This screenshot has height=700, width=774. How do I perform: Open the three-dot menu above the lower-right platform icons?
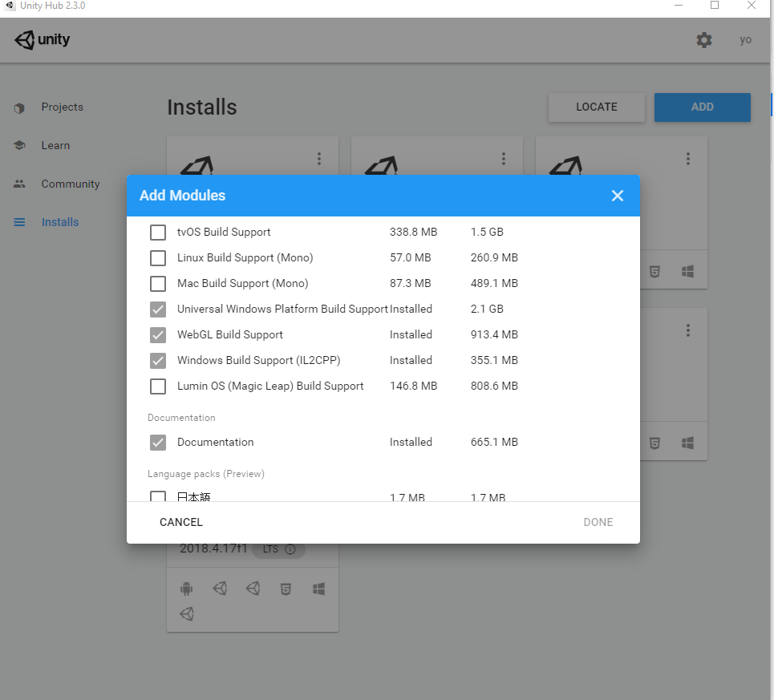687,330
